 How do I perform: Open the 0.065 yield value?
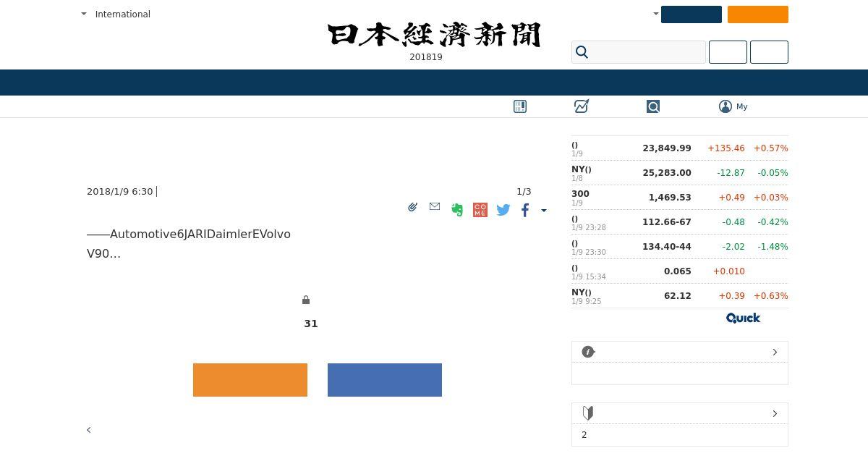pos(678,271)
